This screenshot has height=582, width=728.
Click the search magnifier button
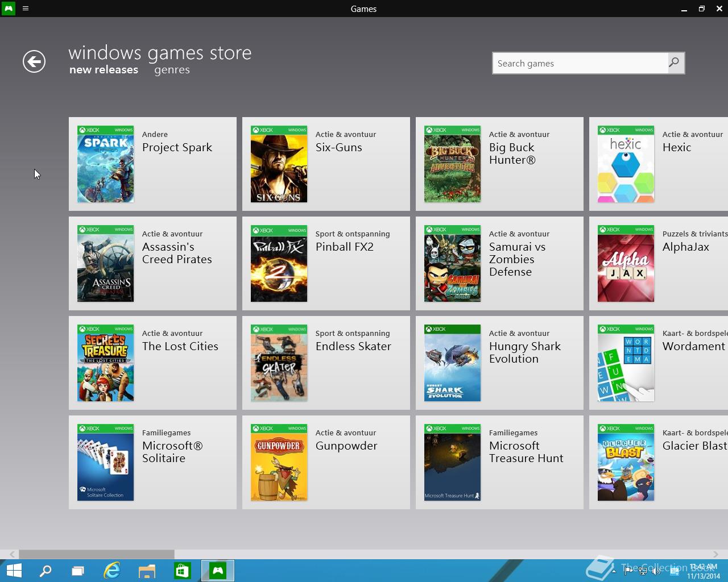pyautogui.click(x=675, y=63)
